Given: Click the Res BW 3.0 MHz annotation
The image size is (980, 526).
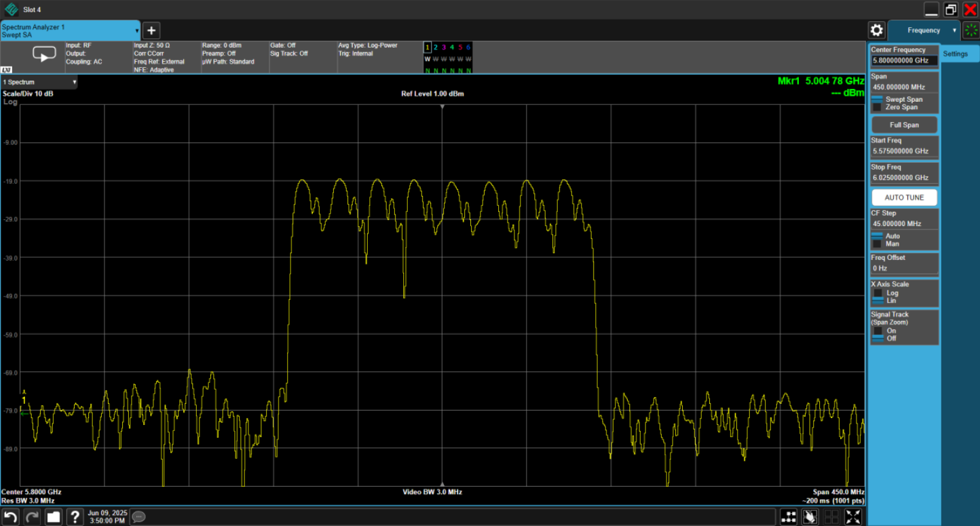Looking at the screenshot, I should pos(28,501).
